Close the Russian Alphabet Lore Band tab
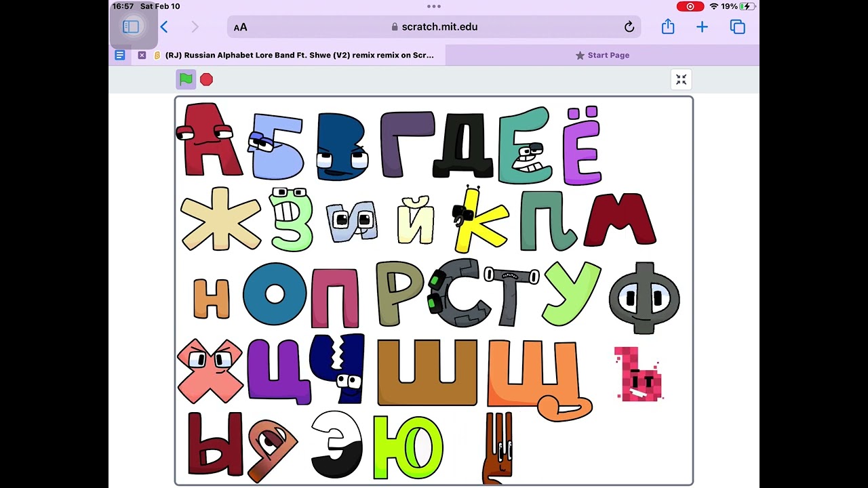The width and height of the screenshot is (868, 488). 142,56
